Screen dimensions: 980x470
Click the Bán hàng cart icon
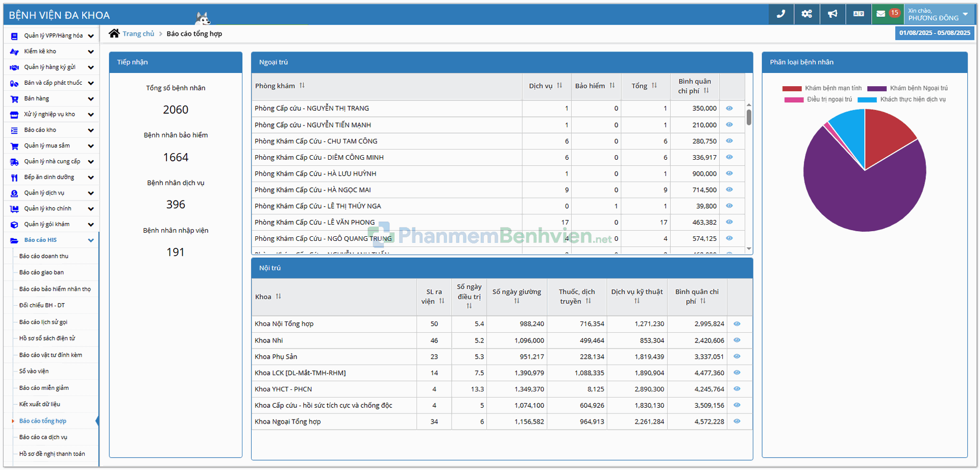14,99
